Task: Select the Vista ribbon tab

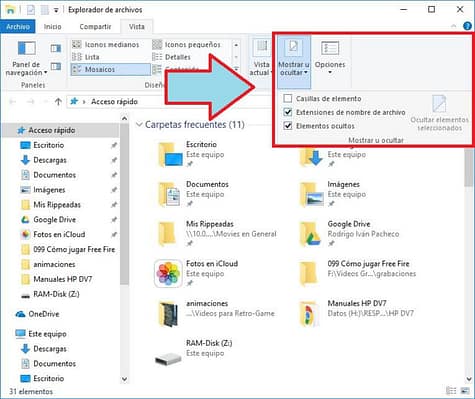Action: pos(137,27)
